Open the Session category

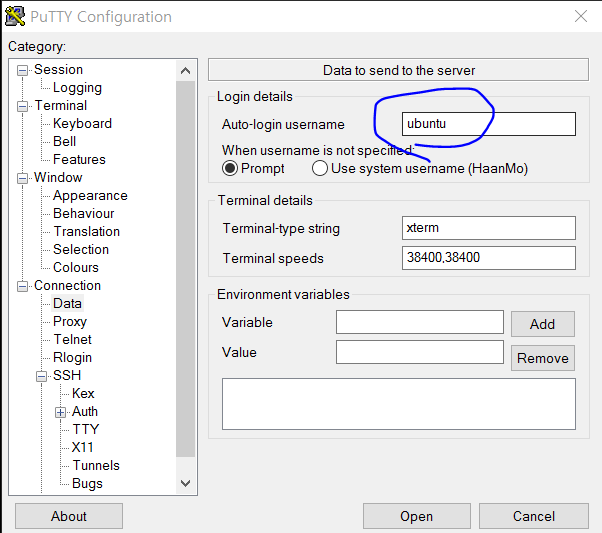click(58, 70)
